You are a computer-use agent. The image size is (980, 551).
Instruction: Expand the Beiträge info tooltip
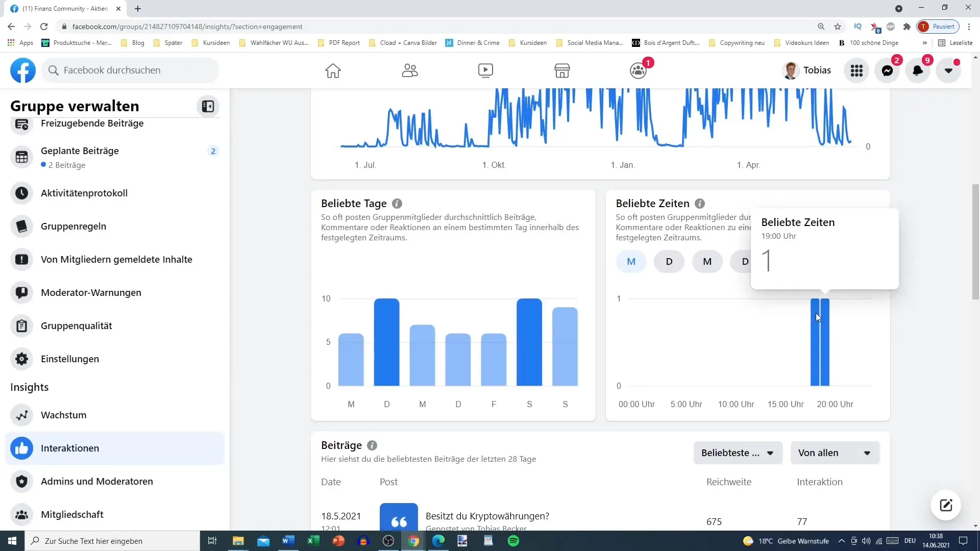(x=373, y=445)
